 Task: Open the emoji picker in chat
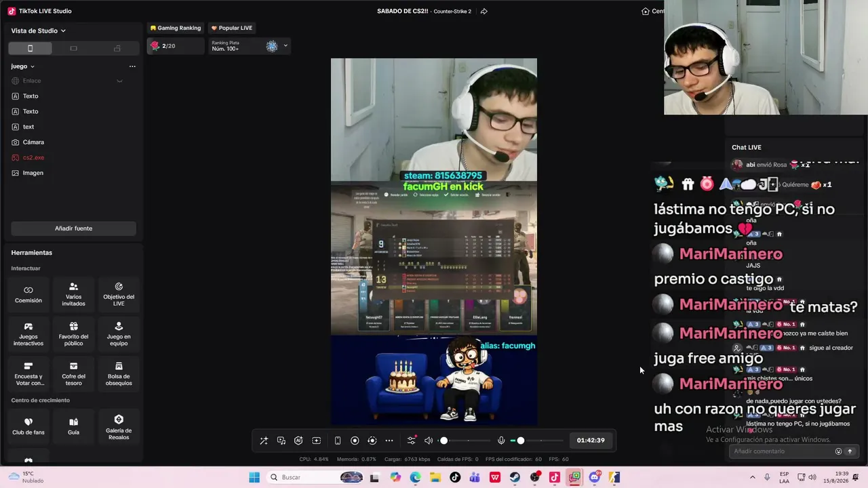(x=838, y=451)
